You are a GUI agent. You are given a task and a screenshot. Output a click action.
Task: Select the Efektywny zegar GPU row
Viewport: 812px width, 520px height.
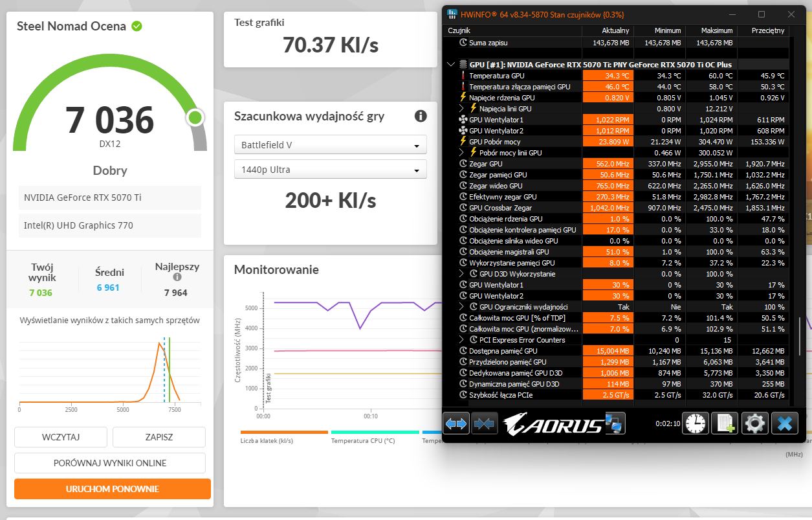point(617,197)
